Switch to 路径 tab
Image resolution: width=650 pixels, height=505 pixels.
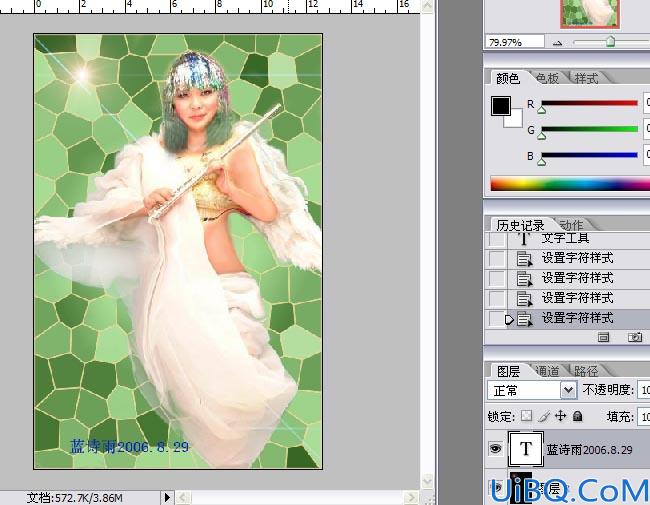click(x=586, y=371)
